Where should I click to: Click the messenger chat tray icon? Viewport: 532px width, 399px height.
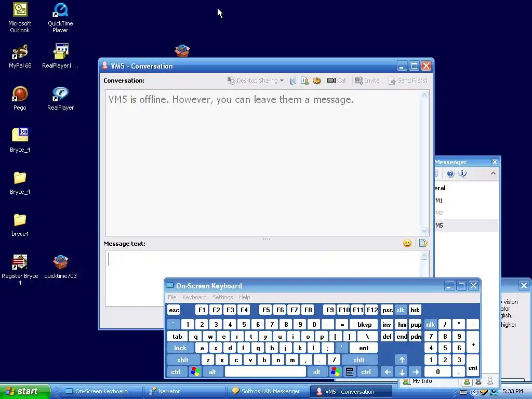coord(484,392)
